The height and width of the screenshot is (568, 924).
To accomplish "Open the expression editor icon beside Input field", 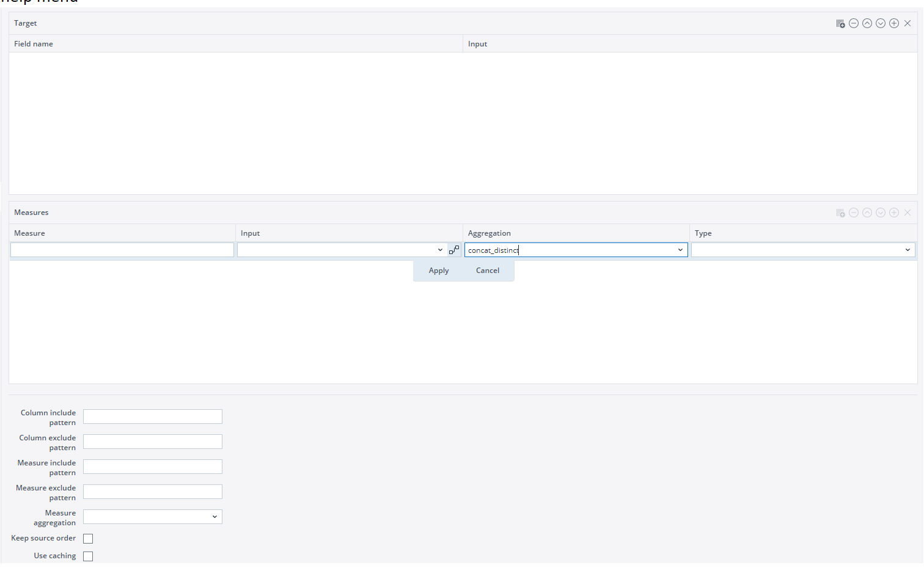I will pyautogui.click(x=454, y=250).
